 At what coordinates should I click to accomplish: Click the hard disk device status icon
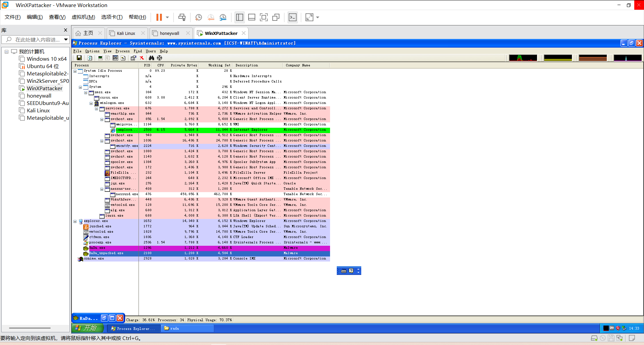pyautogui.click(x=594, y=338)
